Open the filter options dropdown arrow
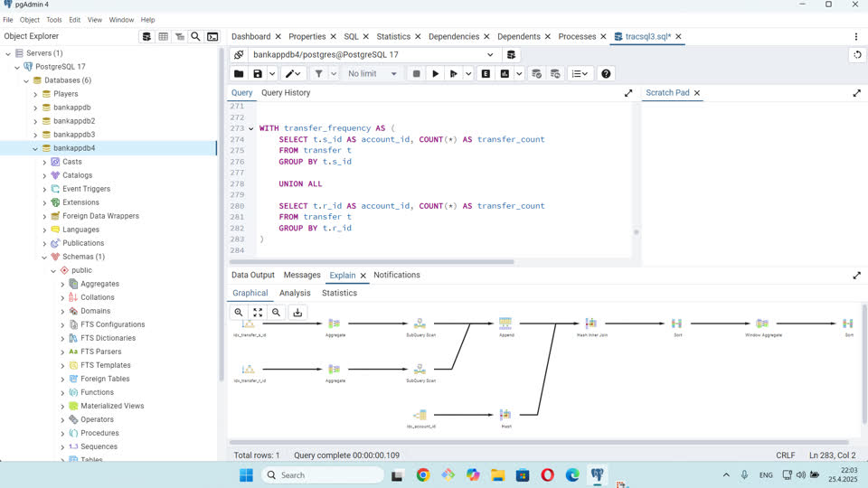The image size is (868, 488). [x=334, y=73]
